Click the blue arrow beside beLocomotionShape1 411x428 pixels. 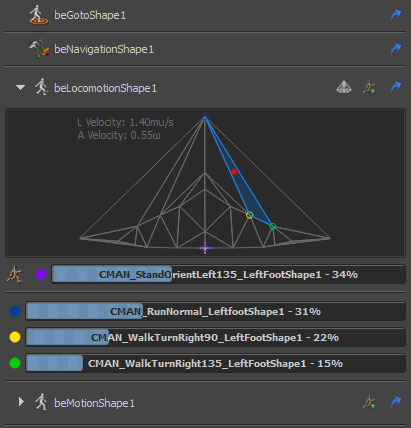coord(396,87)
